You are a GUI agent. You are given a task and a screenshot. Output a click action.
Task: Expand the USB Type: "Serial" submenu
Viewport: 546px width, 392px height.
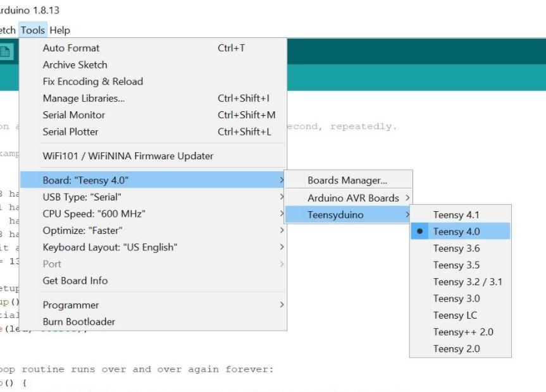(153, 197)
